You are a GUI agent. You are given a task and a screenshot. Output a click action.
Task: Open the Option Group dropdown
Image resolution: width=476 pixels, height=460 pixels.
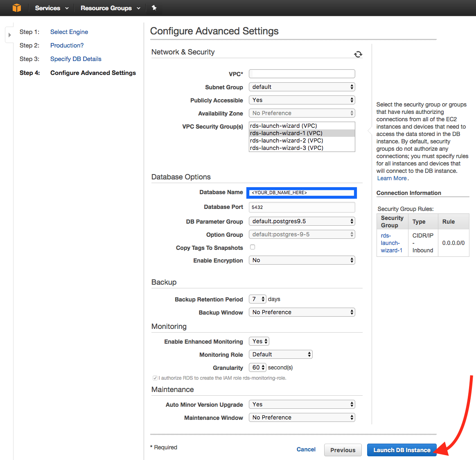tap(302, 234)
